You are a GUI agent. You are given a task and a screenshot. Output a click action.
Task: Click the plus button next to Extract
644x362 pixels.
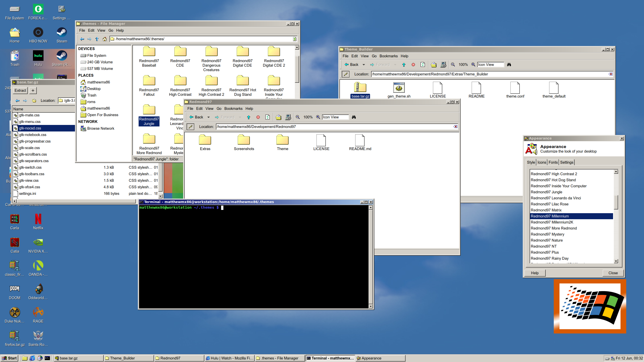point(33,90)
